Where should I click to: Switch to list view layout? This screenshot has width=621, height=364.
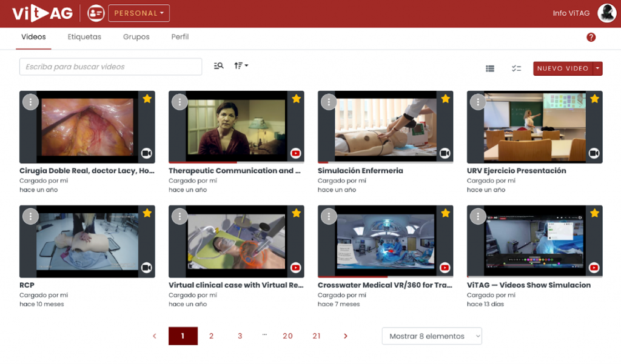(x=490, y=68)
